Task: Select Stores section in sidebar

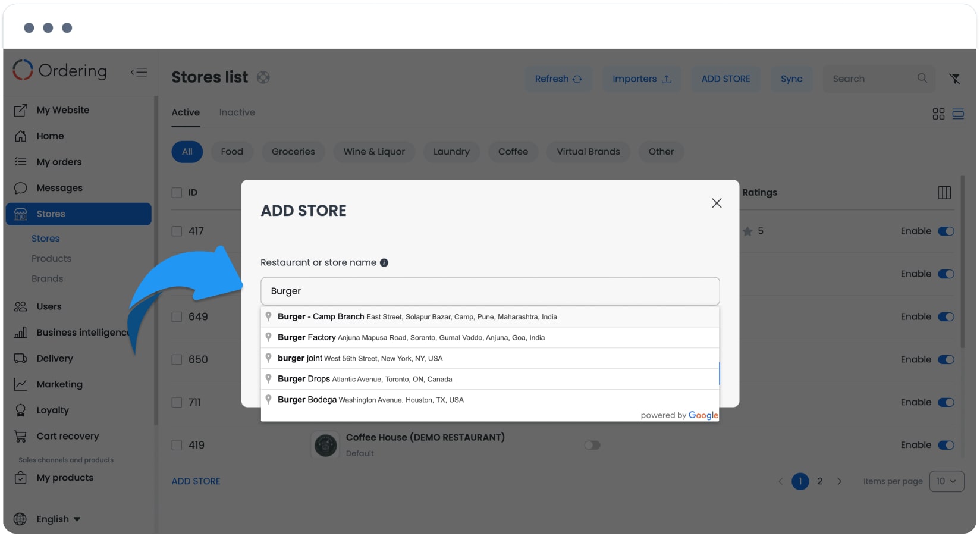Action: coord(78,214)
